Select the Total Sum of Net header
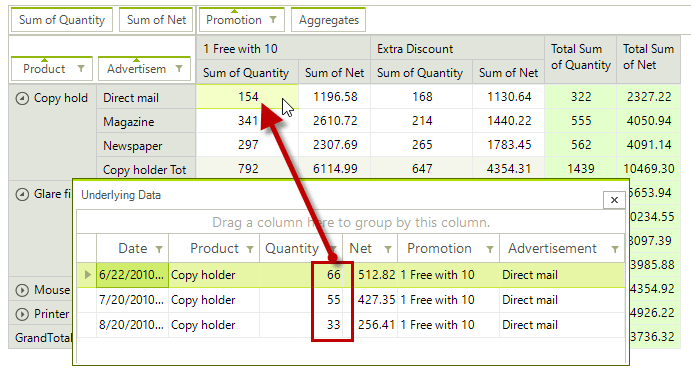Image resolution: width=691 pixels, height=374 pixels. point(648,59)
